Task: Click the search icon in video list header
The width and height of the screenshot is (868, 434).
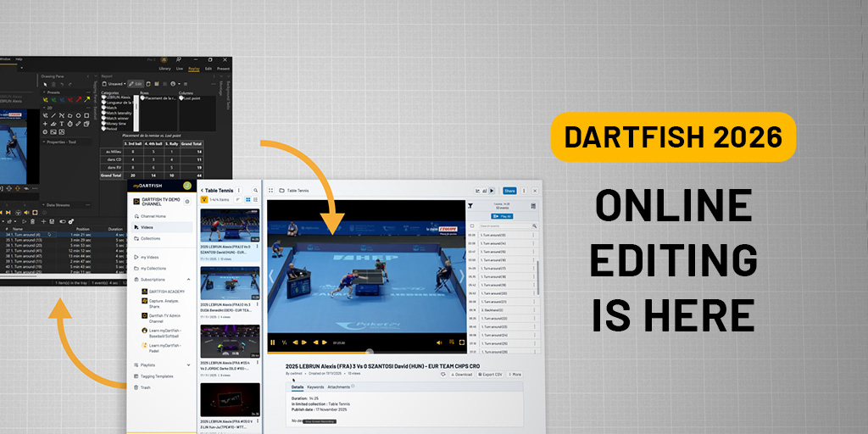Action: pyautogui.click(x=255, y=191)
